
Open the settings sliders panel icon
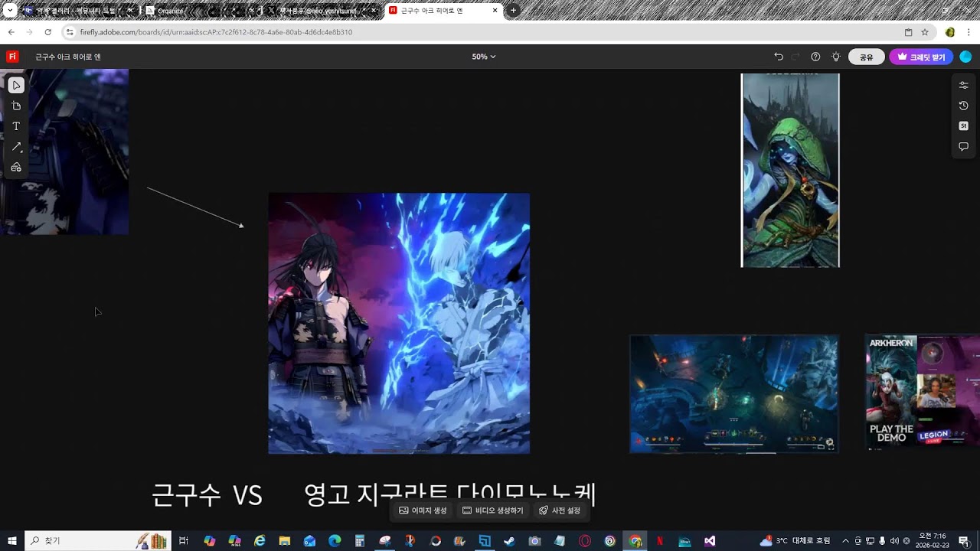coord(963,85)
